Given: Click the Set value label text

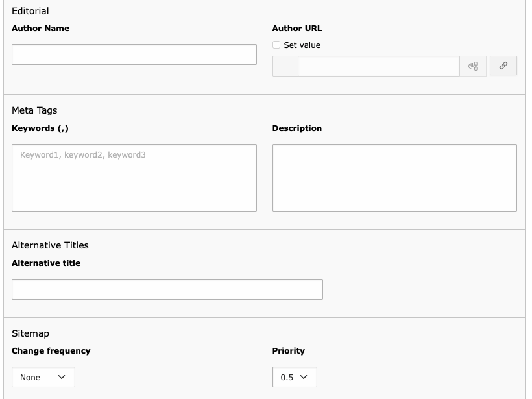Looking at the screenshot, I should click(302, 45).
